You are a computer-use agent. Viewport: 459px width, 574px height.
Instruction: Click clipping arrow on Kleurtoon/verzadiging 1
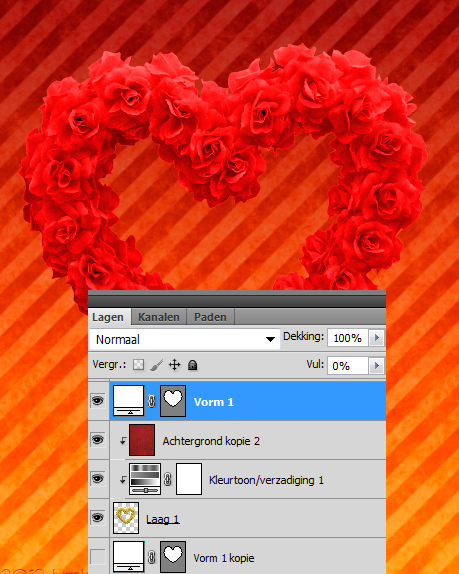pyautogui.click(x=123, y=480)
